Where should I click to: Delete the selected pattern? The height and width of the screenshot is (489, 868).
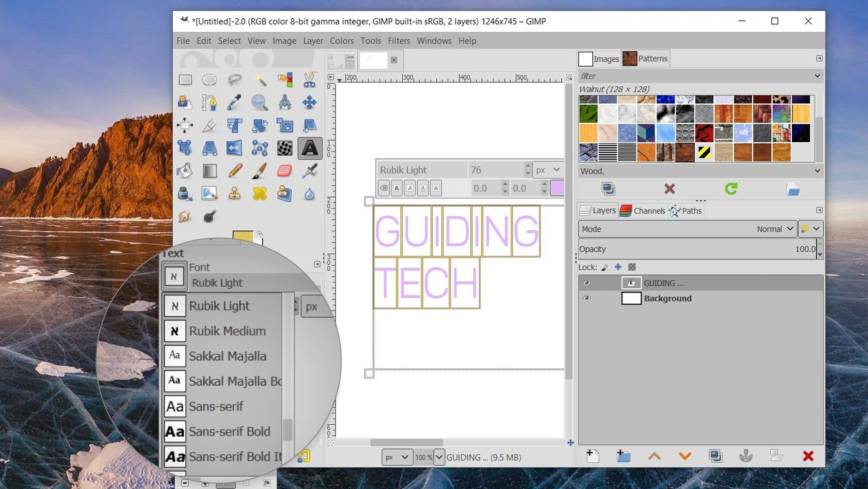(x=670, y=188)
